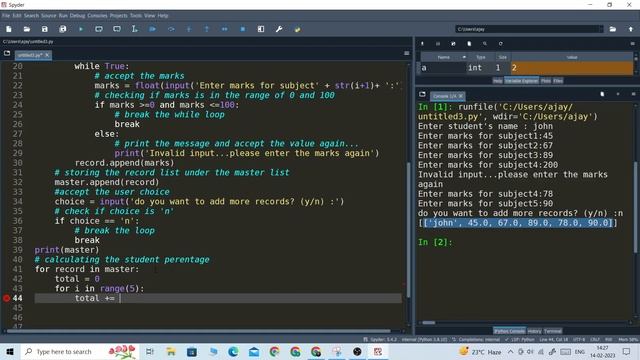Viewport: 640px width, 360px height.
Task: Remove all variables icon in console toolbar
Action: point(602,94)
